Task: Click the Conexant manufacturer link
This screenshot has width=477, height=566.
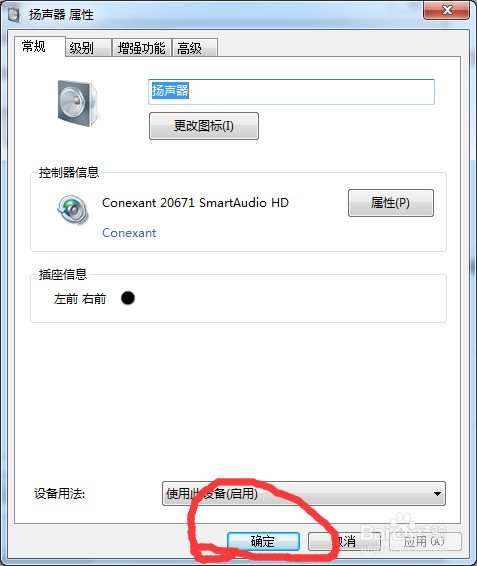Action: 129,233
